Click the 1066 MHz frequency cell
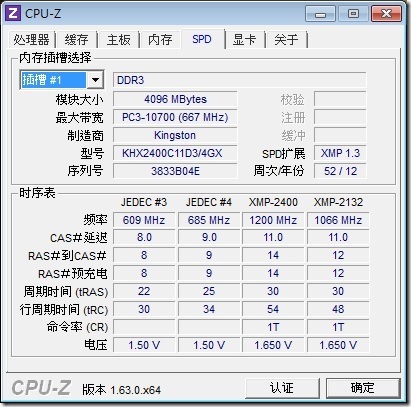The height and width of the screenshot is (407, 411). pos(338,220)
